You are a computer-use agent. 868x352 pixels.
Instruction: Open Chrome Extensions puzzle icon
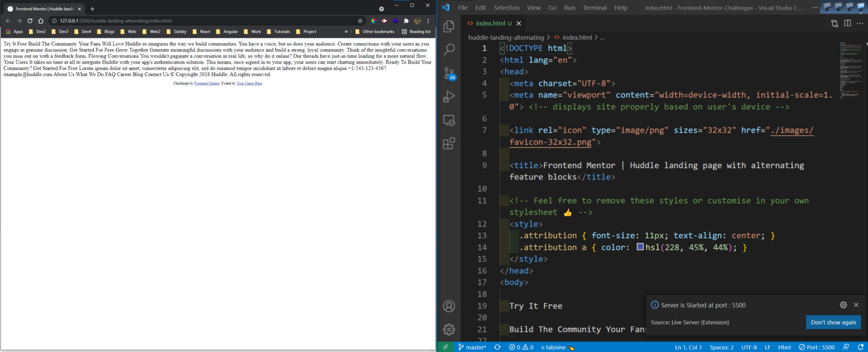pos(406,20)
